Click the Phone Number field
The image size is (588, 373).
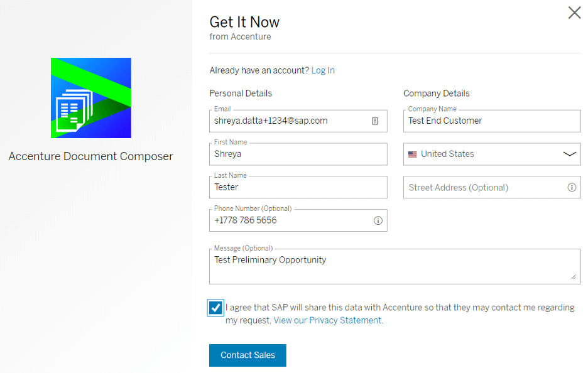pos(298,220)
